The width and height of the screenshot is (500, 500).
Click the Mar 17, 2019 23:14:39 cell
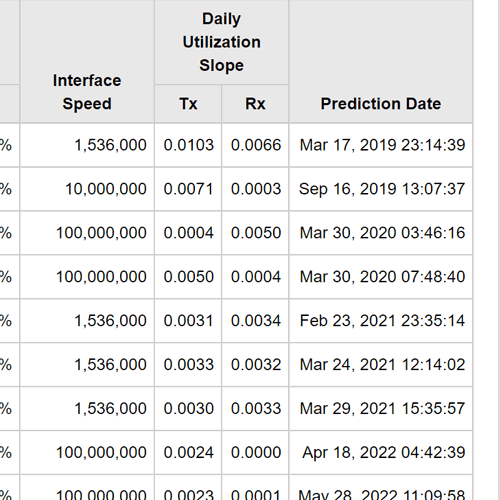(381, 145)
